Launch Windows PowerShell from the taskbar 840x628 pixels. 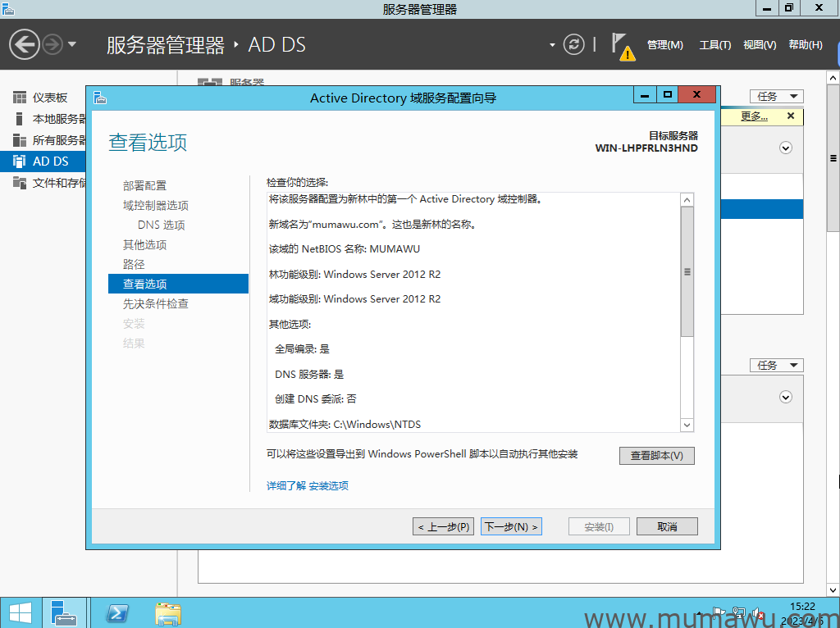118,612
